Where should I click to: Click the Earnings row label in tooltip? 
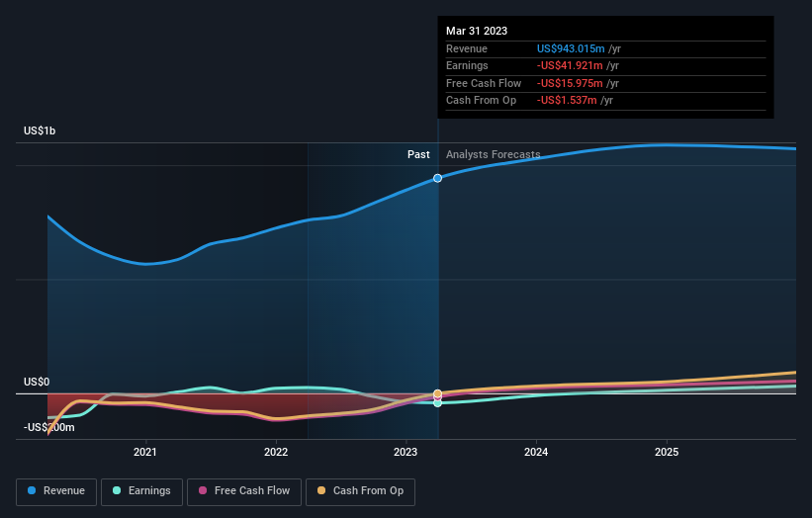click(467, 65)
